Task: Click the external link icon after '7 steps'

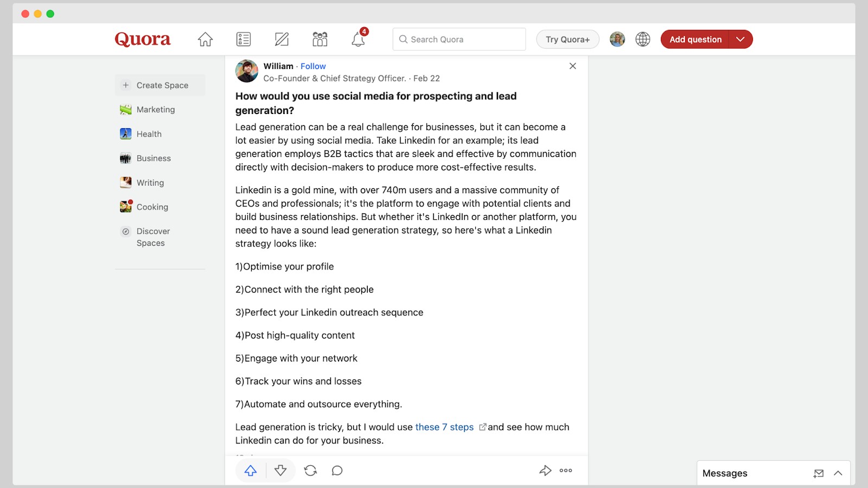Action: point(482,427)
